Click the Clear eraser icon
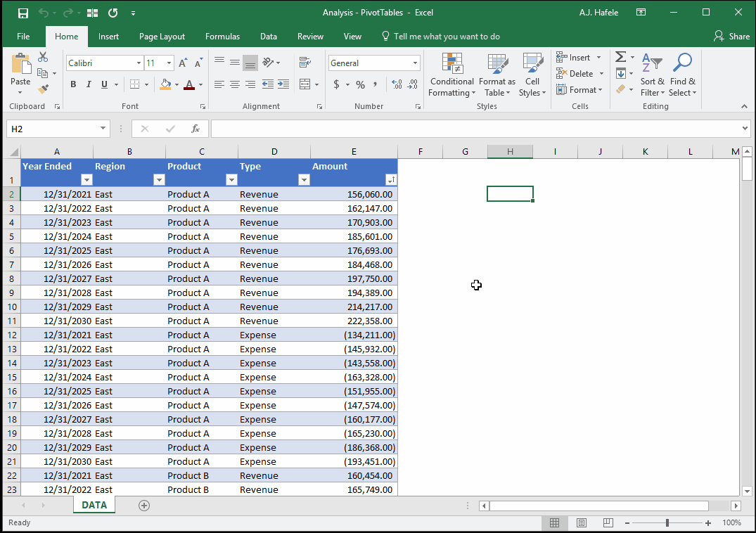Screen dimensions: 756x533 [621, 89]
